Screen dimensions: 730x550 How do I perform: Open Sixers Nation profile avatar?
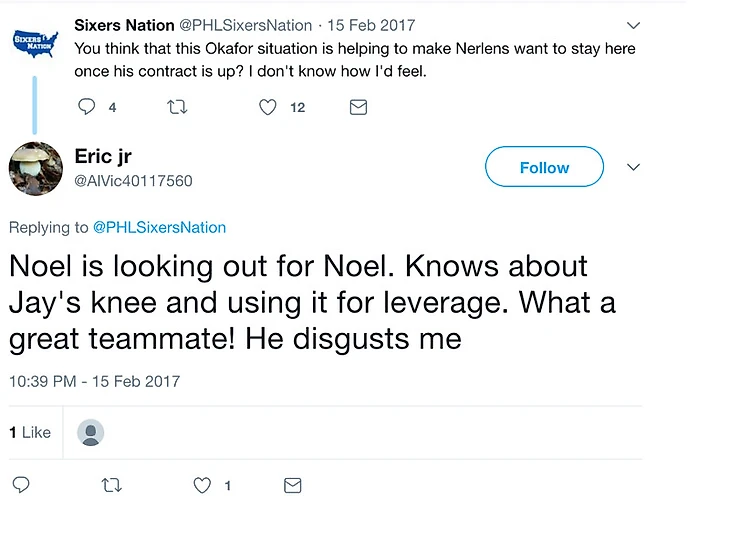coord(35,42)
